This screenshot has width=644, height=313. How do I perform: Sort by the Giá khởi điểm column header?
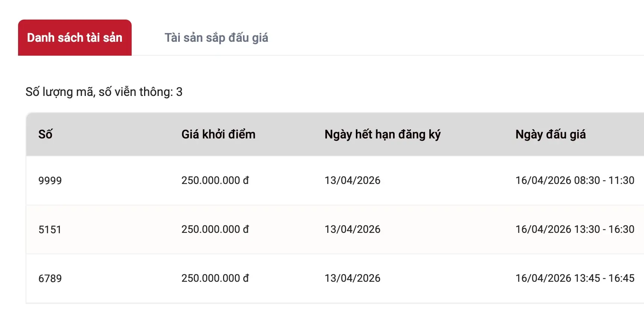[x=218, y=134]
